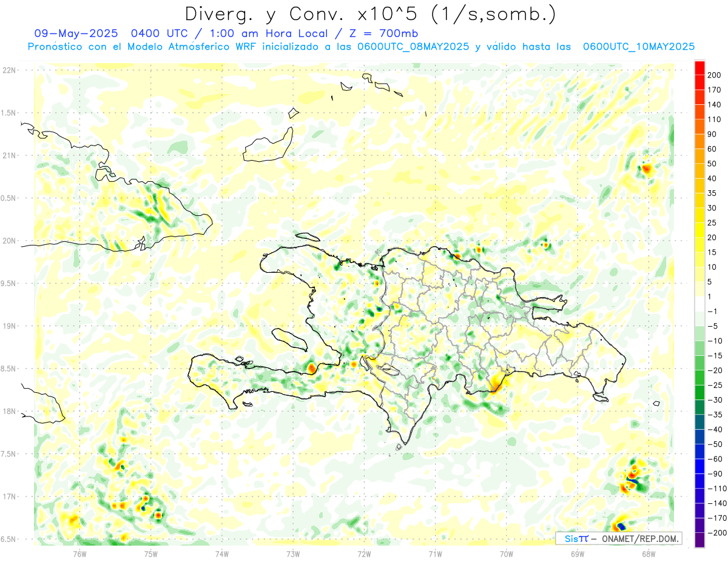Image resolution: width=728 pixels, height=562 pixels.
Task: Click the '22N' latitude label
Action: [x=9, y=70]
